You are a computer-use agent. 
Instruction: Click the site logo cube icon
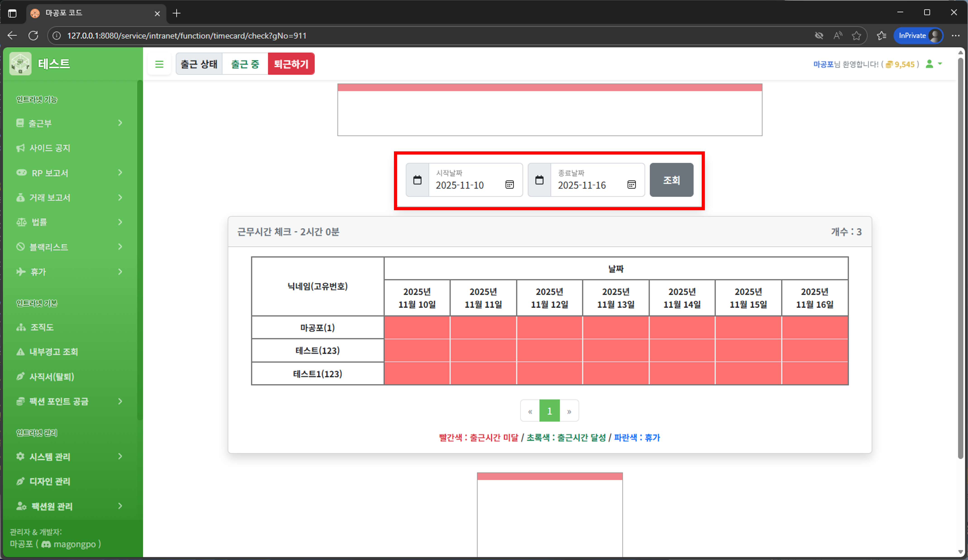coord(20,64)
